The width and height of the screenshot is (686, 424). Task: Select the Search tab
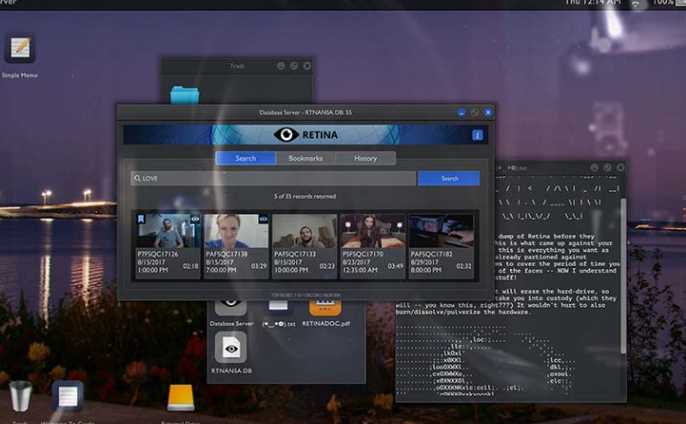tap(245, 158)
